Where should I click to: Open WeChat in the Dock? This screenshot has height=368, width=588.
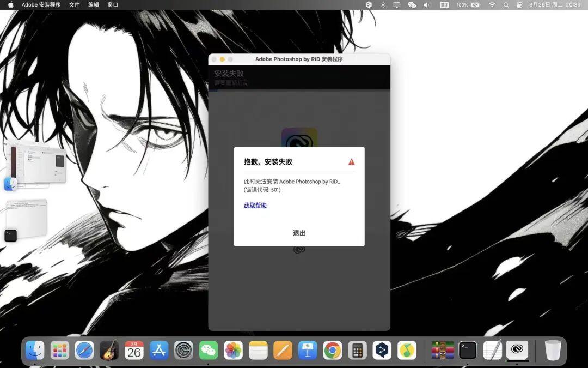(208, 351)
